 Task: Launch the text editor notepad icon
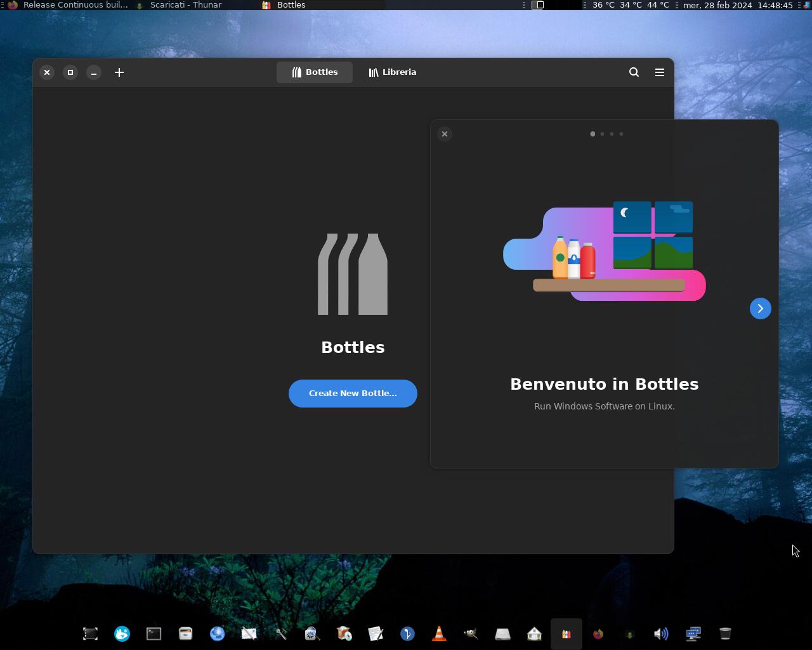[x=376, y=633]
